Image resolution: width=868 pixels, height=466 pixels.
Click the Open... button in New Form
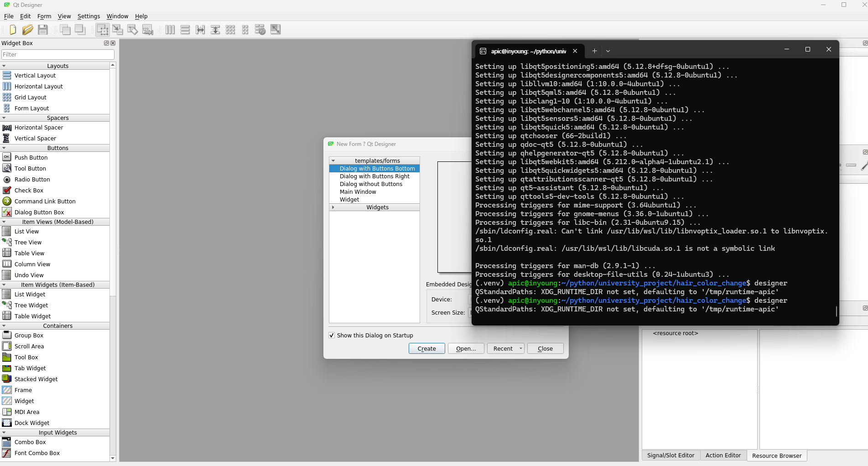point(466,348)
